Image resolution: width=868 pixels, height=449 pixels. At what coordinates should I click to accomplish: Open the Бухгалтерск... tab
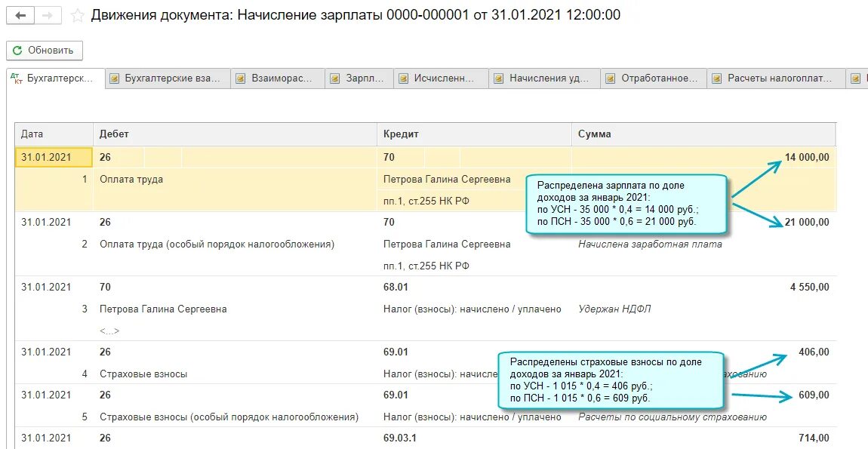pos(55,78)
